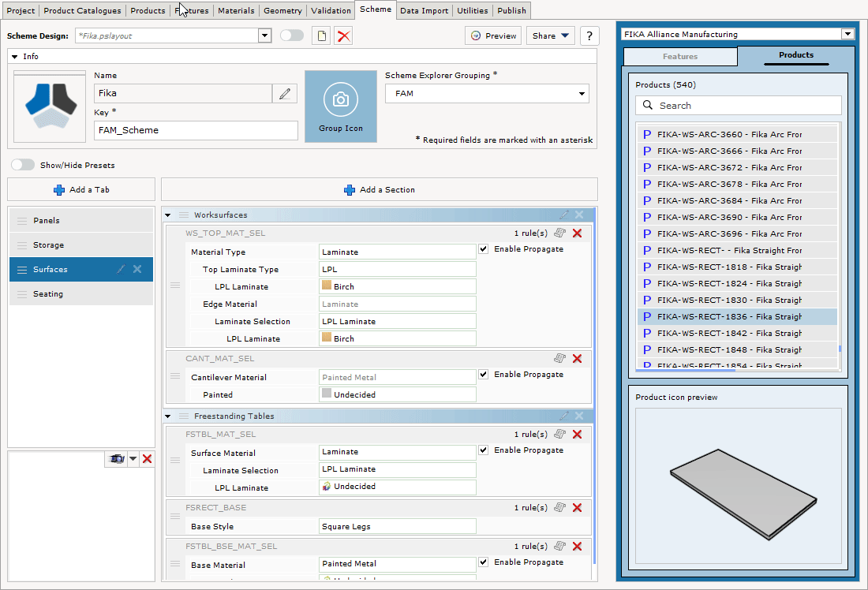This screenshot has height=590, width=868.
Task: Grab the drag handle of the WS_TOP_MAT_SEL block
Action: click(x=175, y=286)
